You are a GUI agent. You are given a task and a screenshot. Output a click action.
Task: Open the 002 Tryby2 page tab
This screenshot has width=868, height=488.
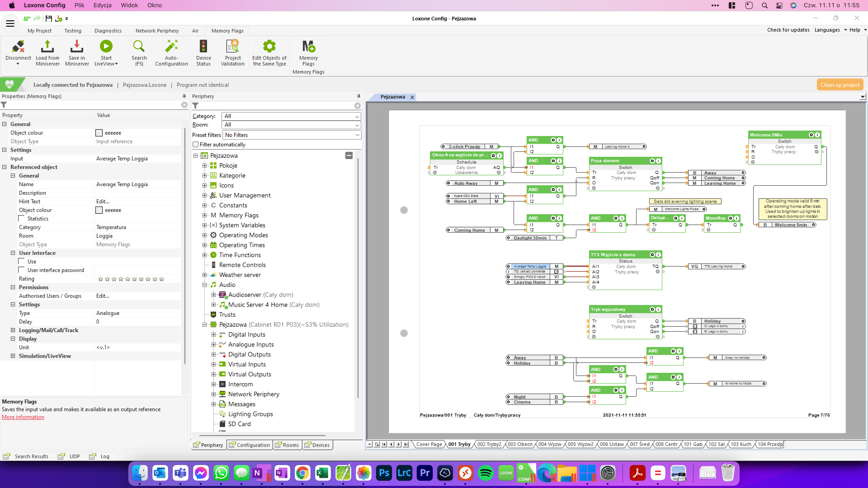(x=489, y=444)
